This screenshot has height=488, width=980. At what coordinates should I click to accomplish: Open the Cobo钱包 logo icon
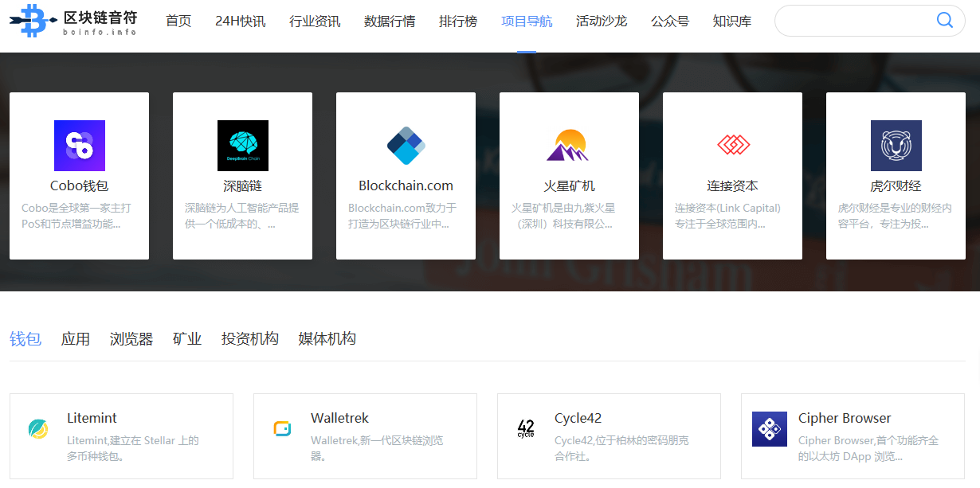(x=80, y=146)
